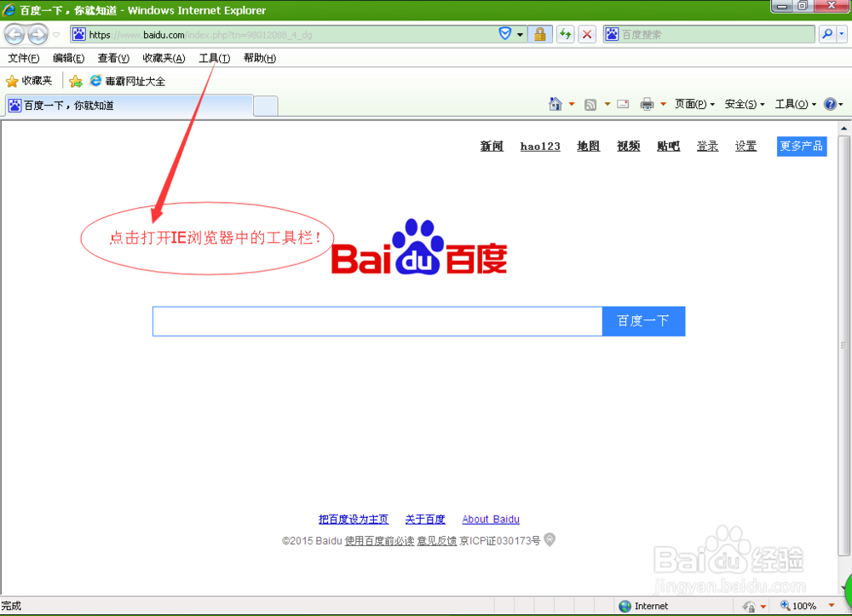Viewport: 852px width, 616px height.
Task: Open the 毒霸网址大全 favorites link
Action: (127, 81)
